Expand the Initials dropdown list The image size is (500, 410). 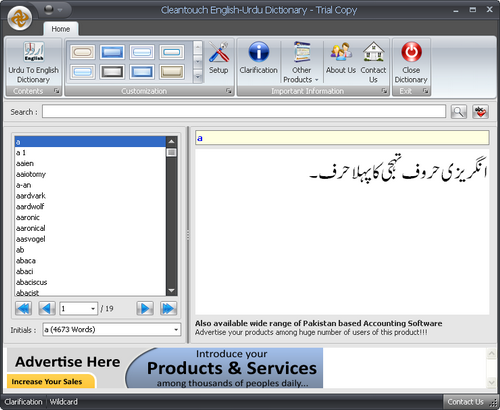pyautogui.click(x=112, y=330)
